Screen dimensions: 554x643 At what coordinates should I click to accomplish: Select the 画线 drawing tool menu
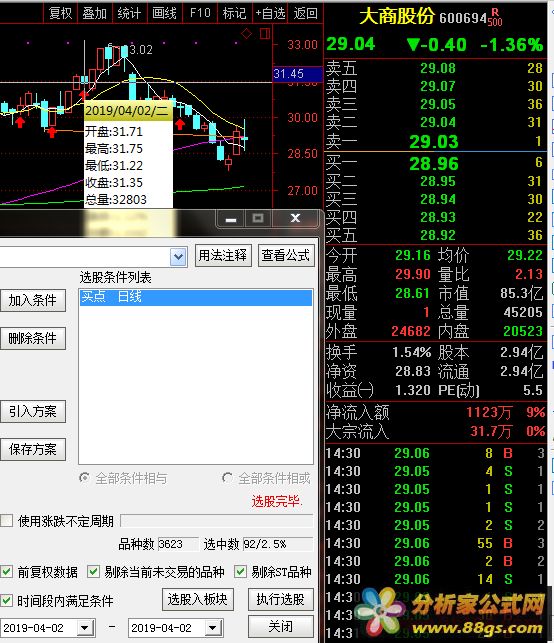pyautogui.click(x=164, y=14)
